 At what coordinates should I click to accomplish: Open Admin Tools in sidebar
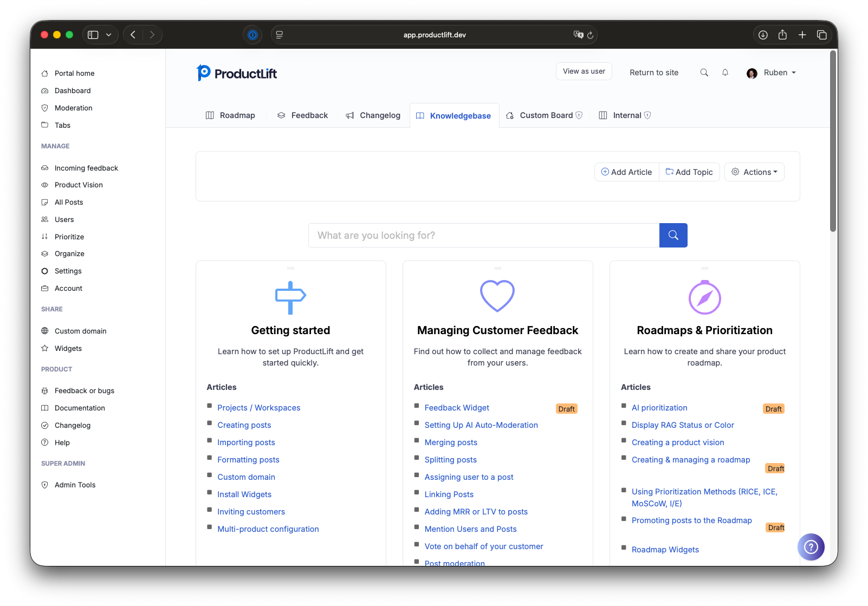(75, 485)
